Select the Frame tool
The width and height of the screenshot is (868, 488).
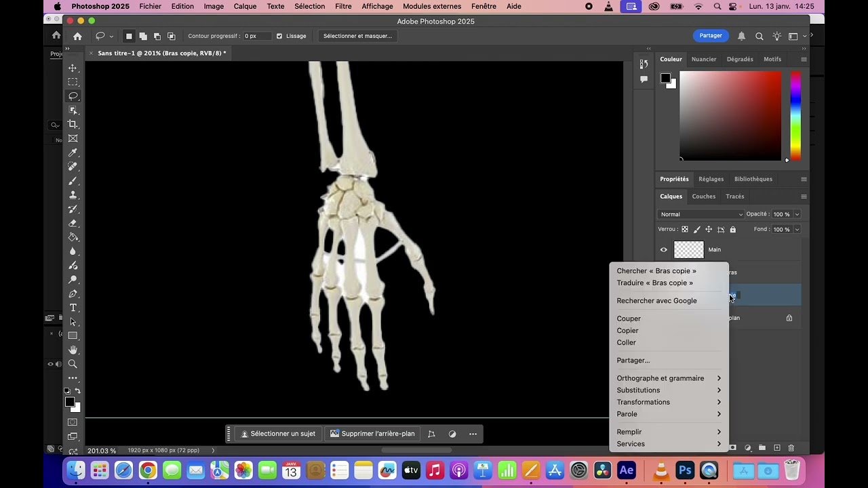pyautogui.click(x=73, y=138)
